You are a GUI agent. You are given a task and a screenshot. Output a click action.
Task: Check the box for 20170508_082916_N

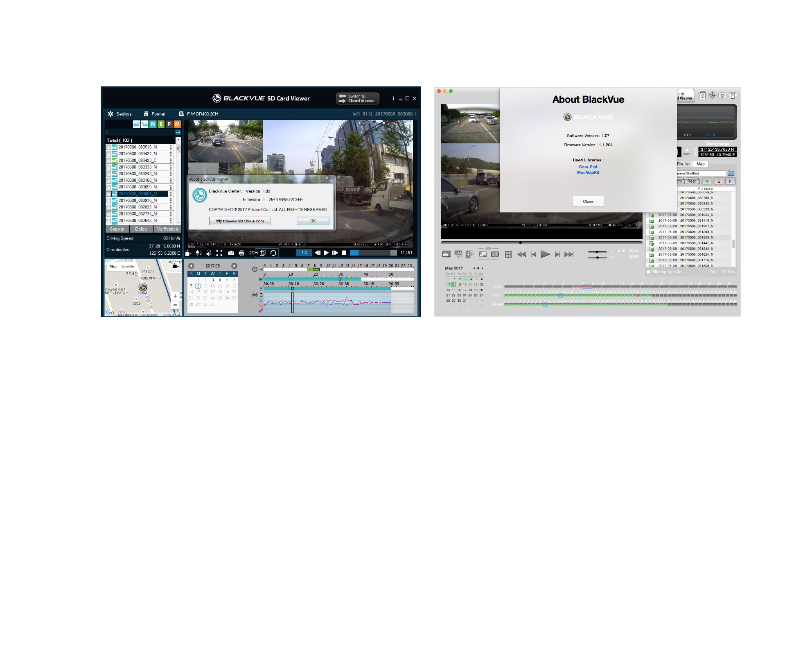[x=108, y=201]
